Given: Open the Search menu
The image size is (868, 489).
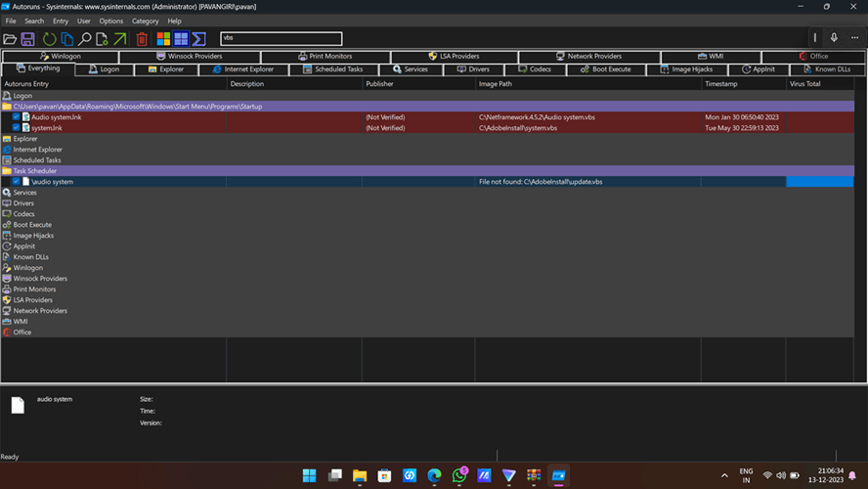Looking at the screenshot, I should point(34,22).
